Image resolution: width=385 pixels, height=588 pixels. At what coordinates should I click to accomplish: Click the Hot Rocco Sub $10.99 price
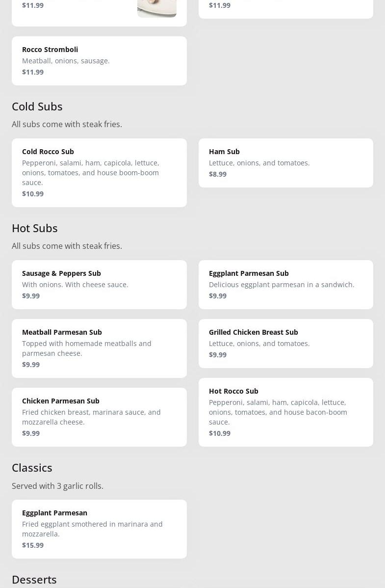[220, 433]
